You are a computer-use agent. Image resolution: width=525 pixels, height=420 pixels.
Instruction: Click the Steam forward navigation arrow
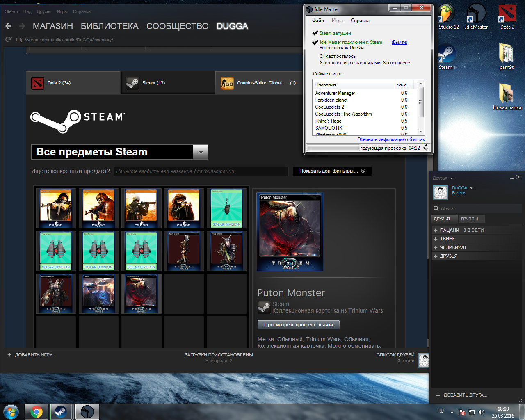[x=22, y=26]
